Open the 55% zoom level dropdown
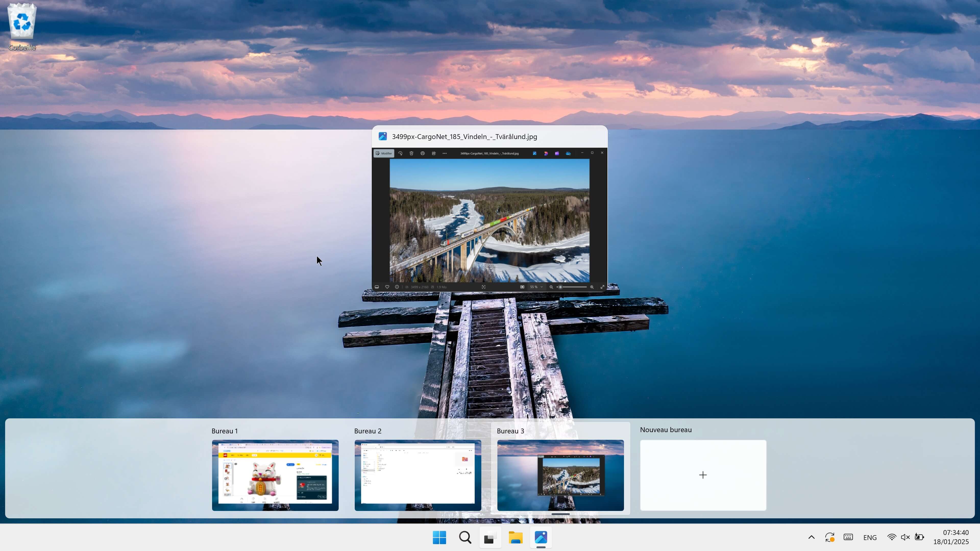This screenshot has height=551, width=980. pos(536,287)
